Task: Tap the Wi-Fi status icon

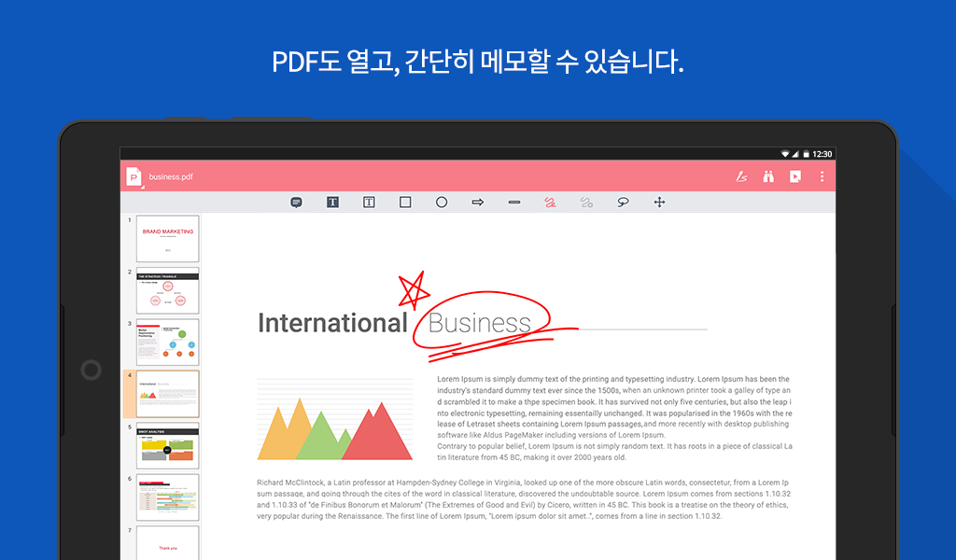Action: (x=785, y=154)
